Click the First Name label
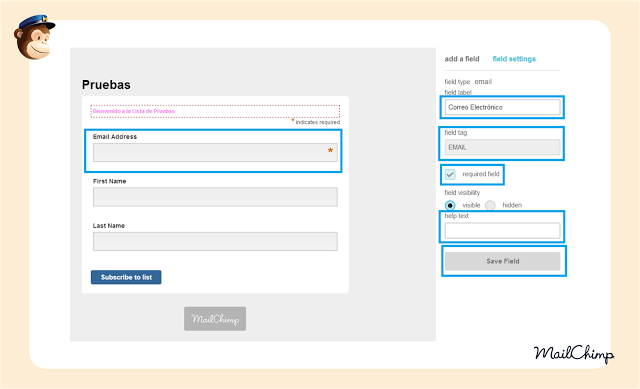 coord(109,181)
